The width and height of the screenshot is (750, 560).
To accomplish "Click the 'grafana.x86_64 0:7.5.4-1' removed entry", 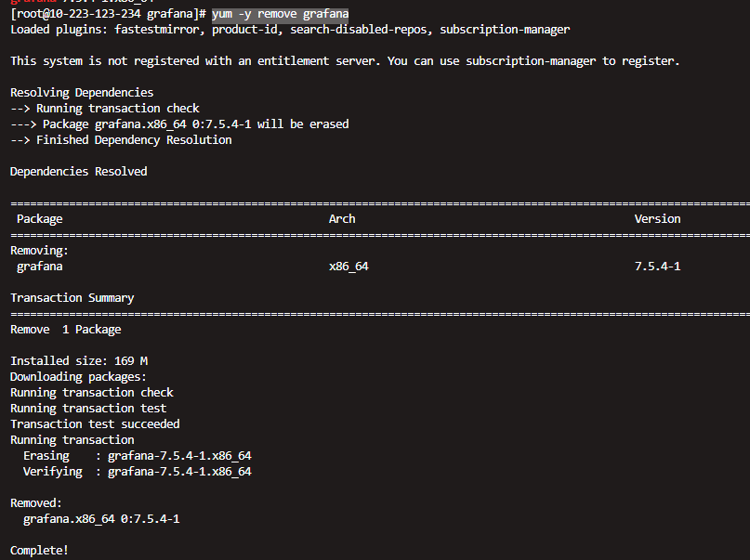I will (x=101, y=518).
